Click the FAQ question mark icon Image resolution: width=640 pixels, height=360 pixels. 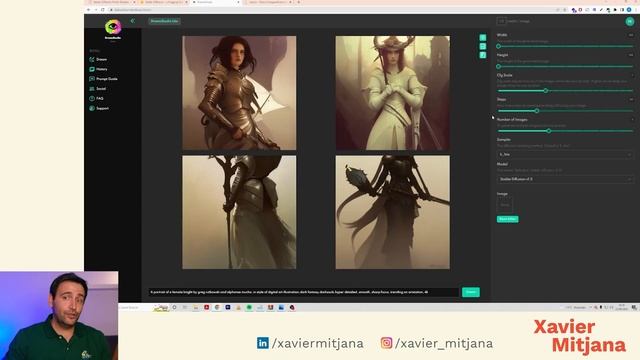(92, 98)
